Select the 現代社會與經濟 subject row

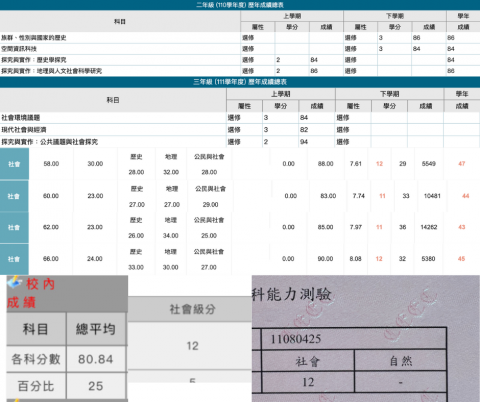click(x=240, y=130)
